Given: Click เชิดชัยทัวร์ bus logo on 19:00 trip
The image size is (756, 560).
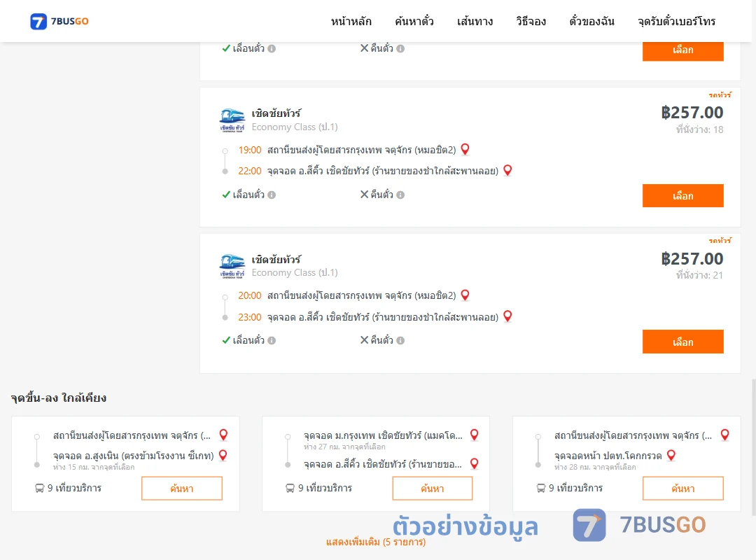Looking at the screenshot, I should coord(232,120).
